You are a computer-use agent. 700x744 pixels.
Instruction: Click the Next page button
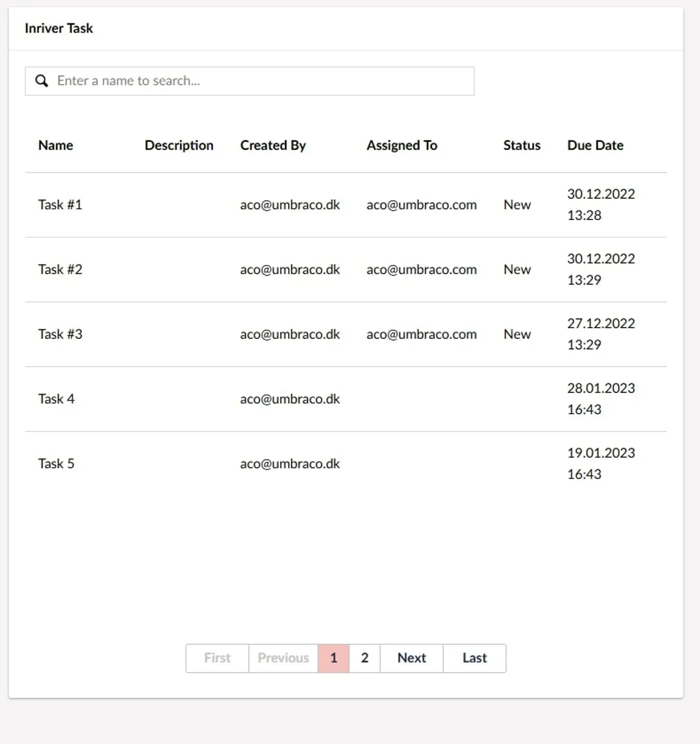point(412,658)
